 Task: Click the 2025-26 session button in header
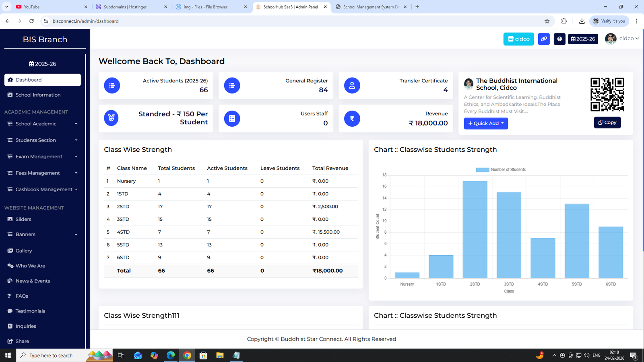click(583, 39)
